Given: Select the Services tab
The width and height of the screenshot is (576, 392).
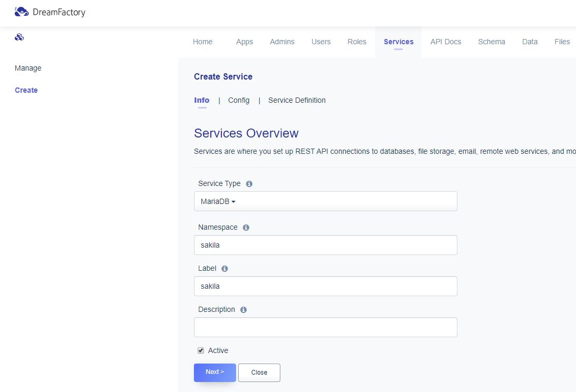Looking at the screenshot, I should tap(398, 42).
